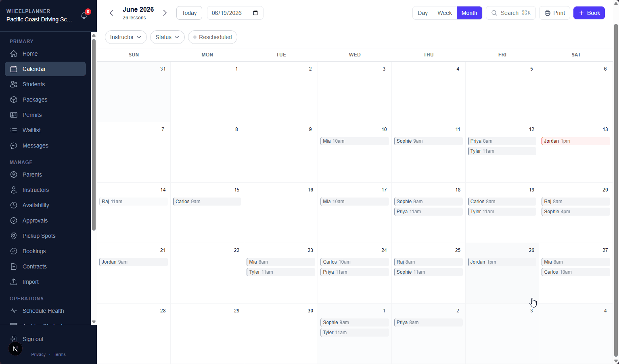Click the Availability clock icon
Image resolution: width=619 pixels, height=364 pixels.
(14, 205)
